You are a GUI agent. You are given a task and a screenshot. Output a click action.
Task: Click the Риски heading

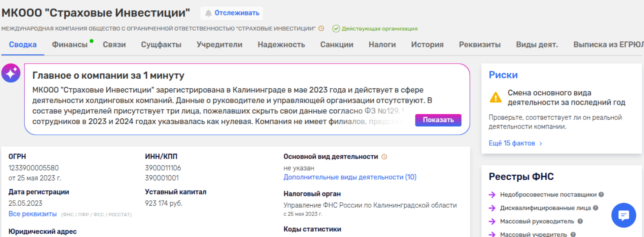click(503, 75)
